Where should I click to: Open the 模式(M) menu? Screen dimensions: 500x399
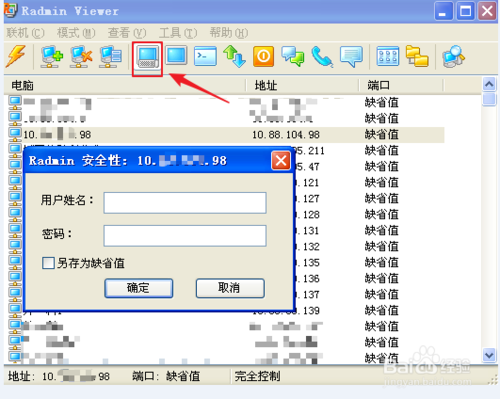[76, 33]
